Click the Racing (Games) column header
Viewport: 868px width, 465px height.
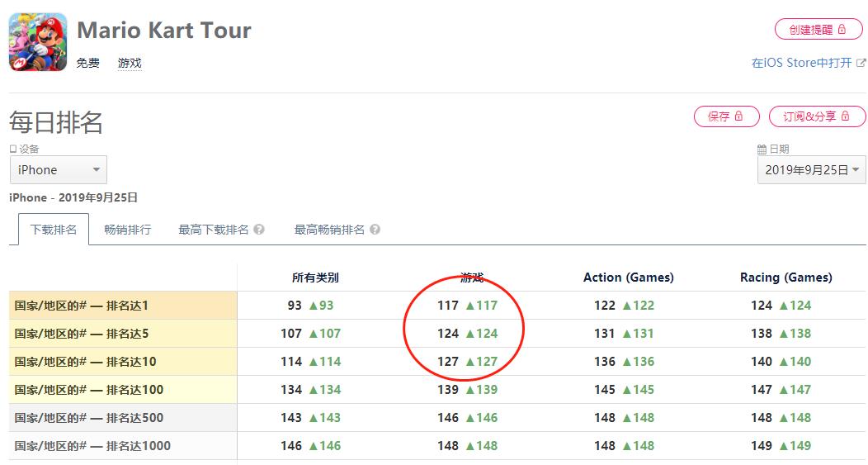coord(786,278)
